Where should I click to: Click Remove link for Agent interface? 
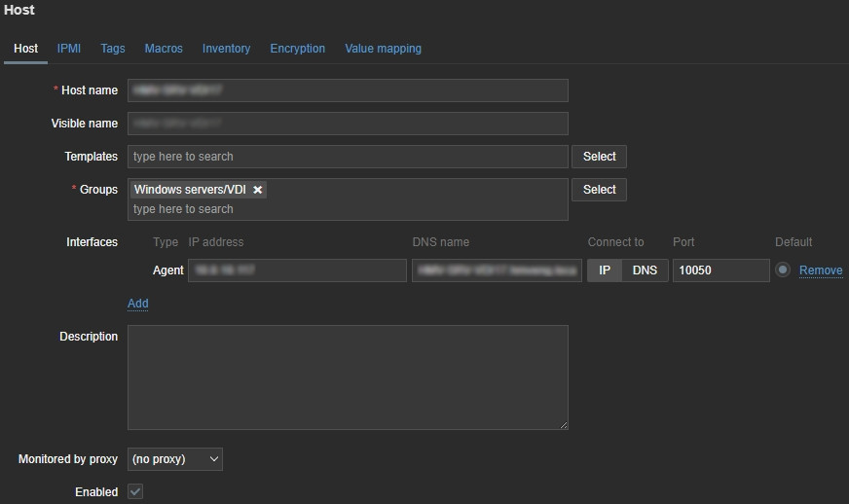pos(821,270)
